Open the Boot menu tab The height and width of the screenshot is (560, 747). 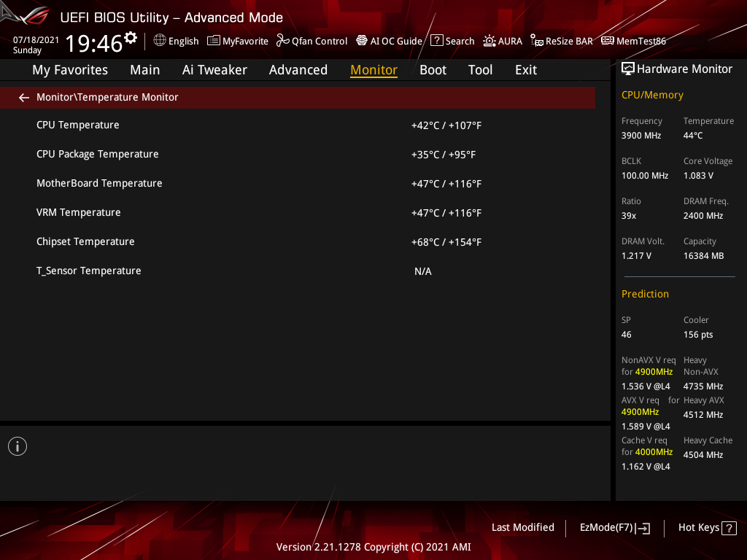click(433, 69)
